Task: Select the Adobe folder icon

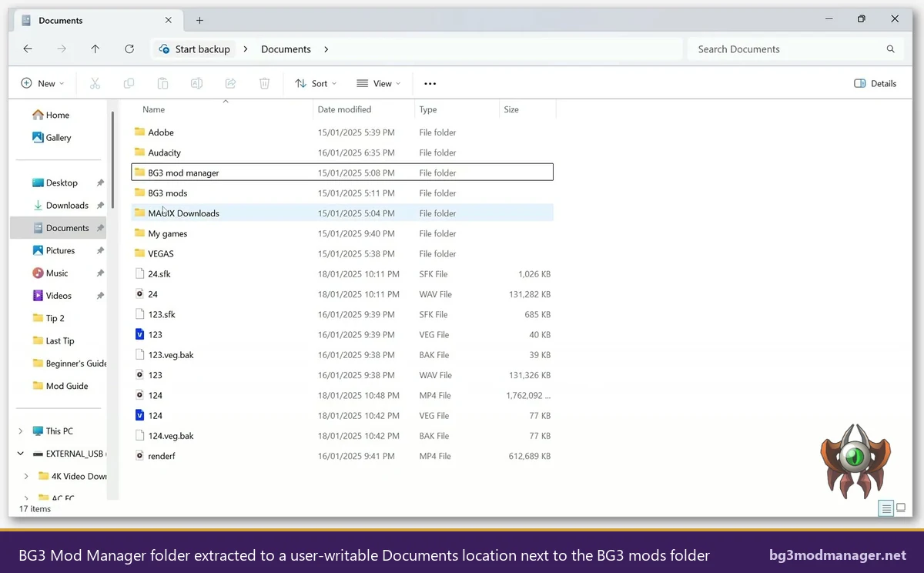Action: pos(139,132)
